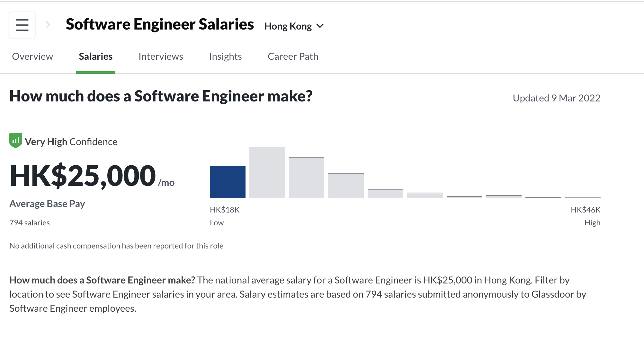This screenshot has width=644, height=339.
Task: Click the Very High Confidence label
Action: point(71,142)
